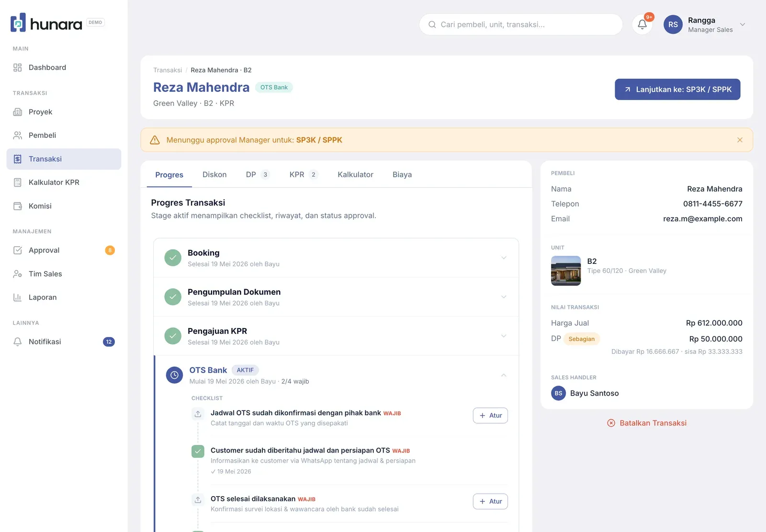Screen dimensions: 766x532
Task: Click Batalkan Transaksi link
Action: click(x=647, y=423)
